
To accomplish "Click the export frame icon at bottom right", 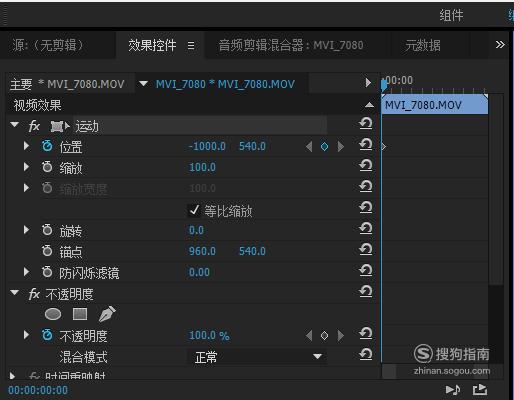I will pos(480,390).
